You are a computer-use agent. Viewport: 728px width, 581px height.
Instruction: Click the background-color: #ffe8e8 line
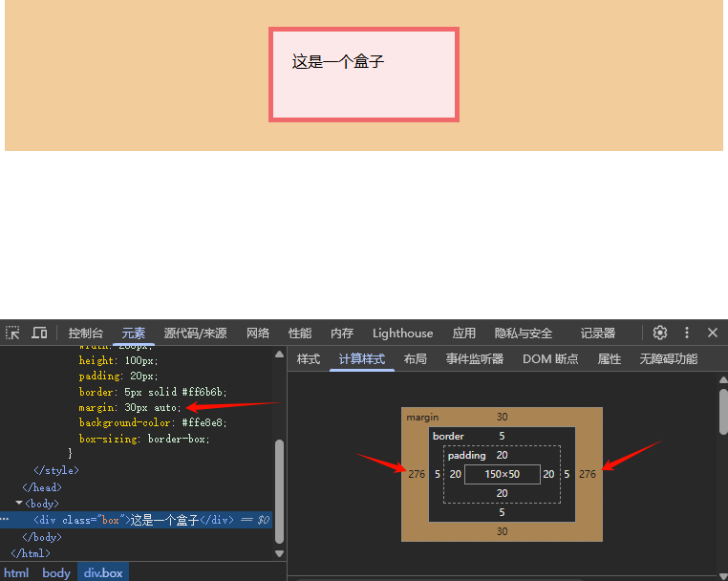pyautogui.click(x=153, y=422)
